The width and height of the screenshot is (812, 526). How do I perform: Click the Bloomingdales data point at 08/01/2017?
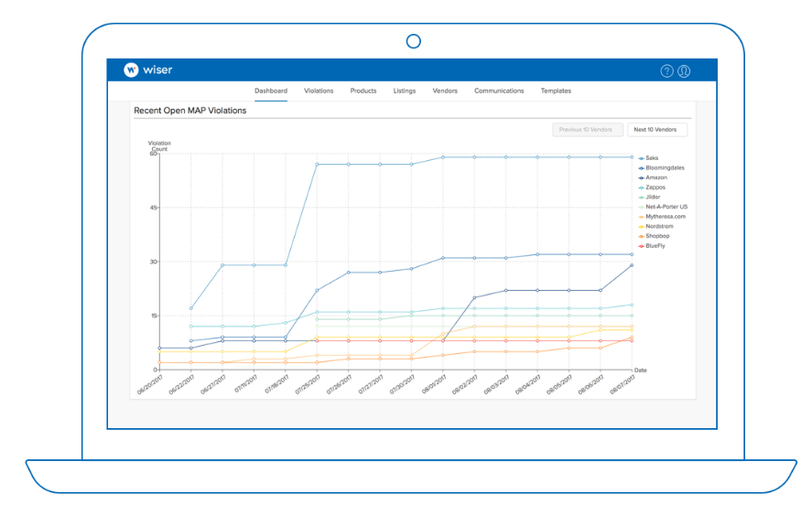[x=443, y=258]
